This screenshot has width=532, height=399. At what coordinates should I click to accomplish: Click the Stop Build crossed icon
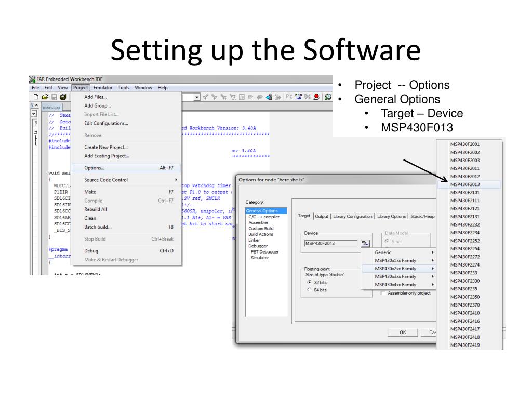point(308,97)
